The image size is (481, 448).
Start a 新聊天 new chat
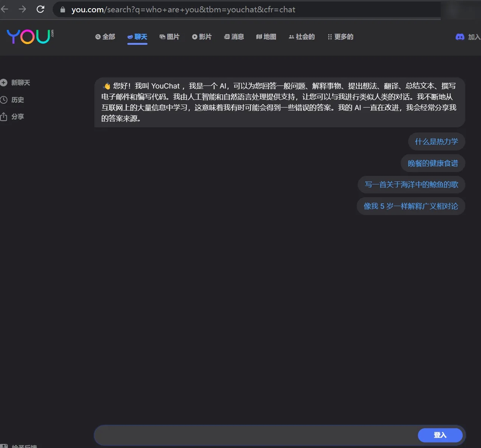pyautogui.click(x=21, y=83)
